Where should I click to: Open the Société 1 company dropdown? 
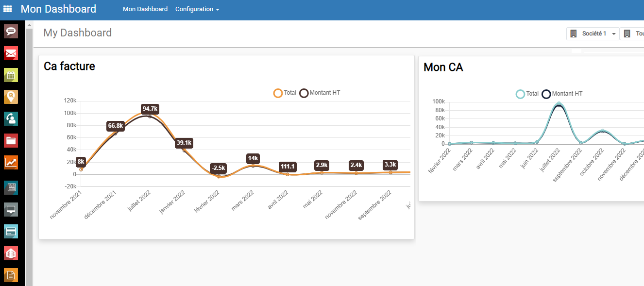click(x=593, y=34)
